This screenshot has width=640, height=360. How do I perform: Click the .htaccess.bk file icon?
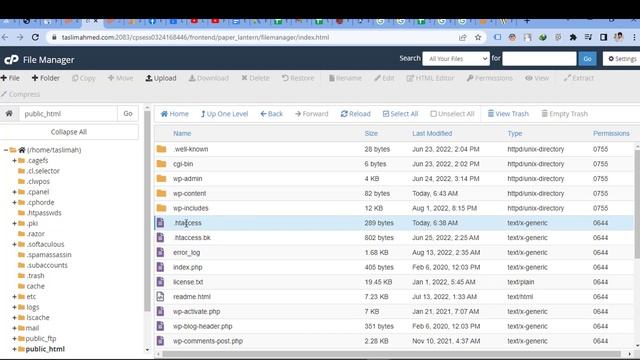(160, 238)
